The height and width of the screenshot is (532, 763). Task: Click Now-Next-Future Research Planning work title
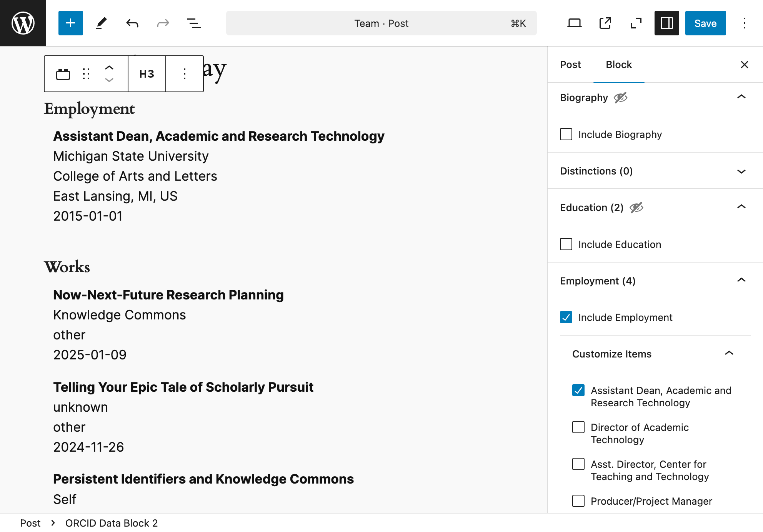pos(168,295)
